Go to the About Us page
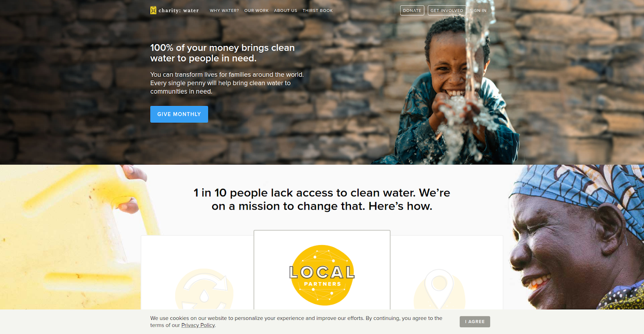Screen dimensions: 644x334 point(285,10)
